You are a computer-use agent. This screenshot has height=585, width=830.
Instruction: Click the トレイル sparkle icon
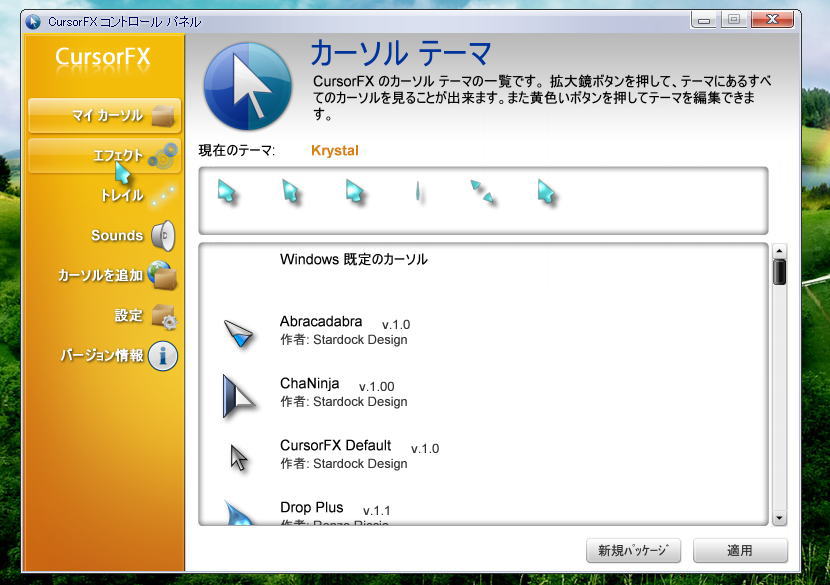(163, 195)
